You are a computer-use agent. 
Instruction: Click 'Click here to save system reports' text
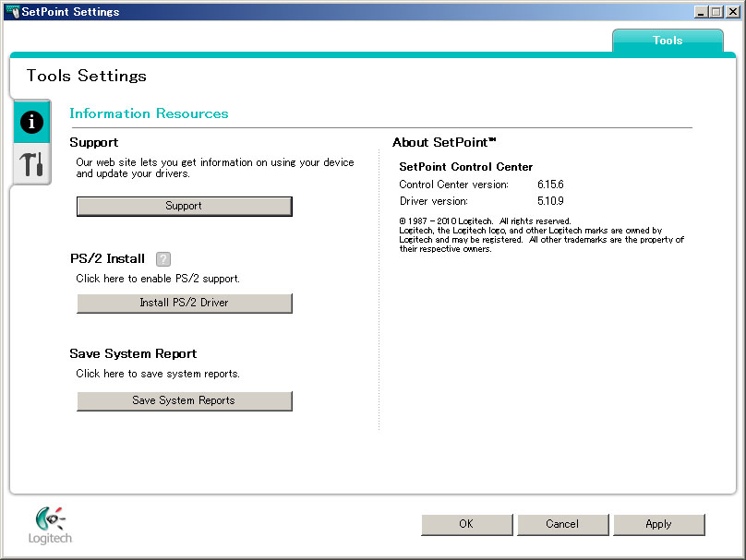coord(158,374)
